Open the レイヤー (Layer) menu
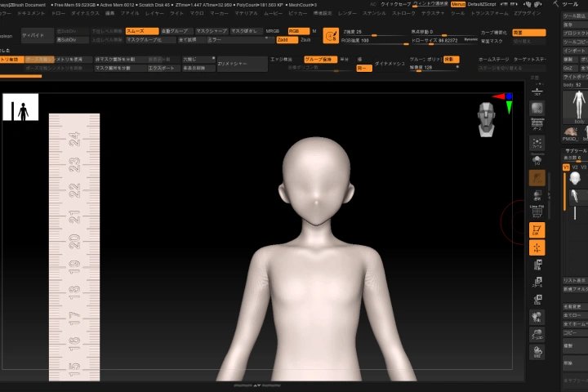588x392 pixels. (154, 13)
